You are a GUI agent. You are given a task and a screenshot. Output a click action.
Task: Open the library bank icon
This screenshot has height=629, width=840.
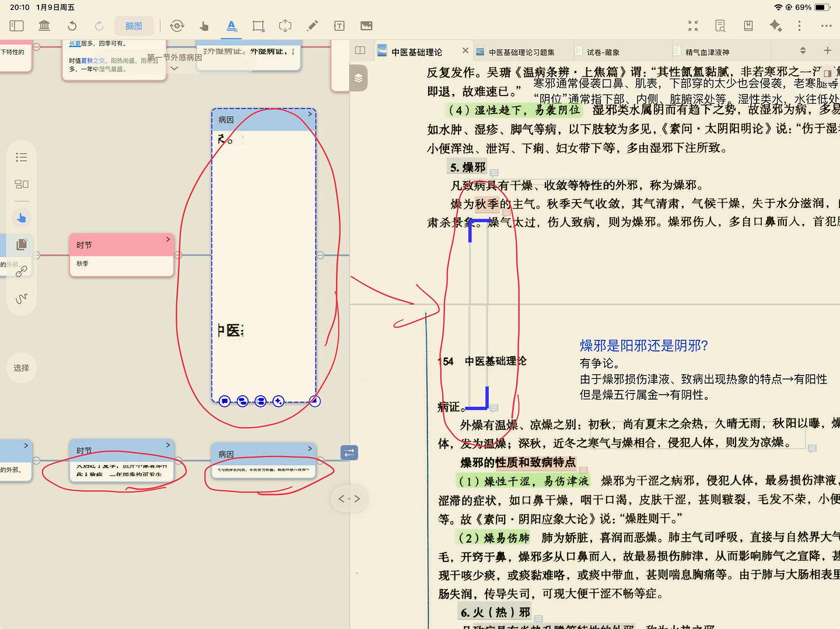(44, 26)
